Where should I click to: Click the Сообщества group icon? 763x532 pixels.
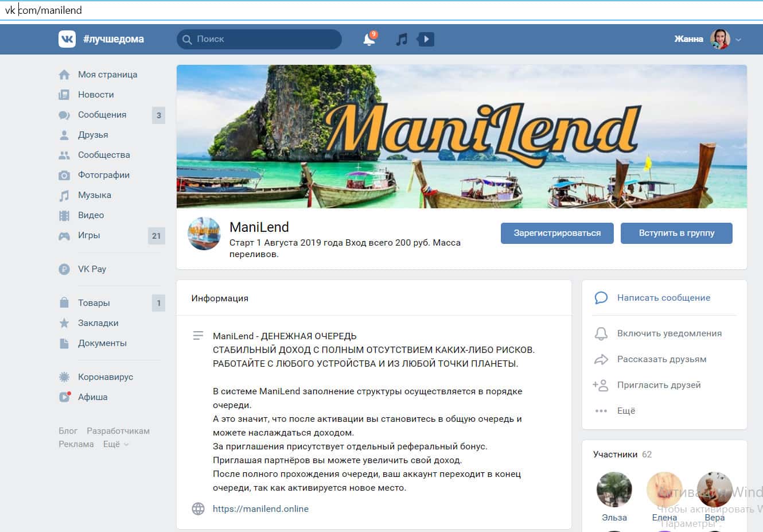64,155
